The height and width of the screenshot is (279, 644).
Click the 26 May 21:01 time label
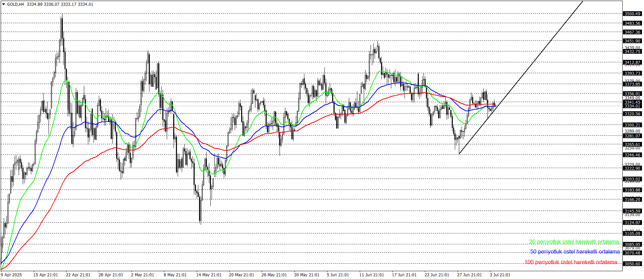[274, 275]
